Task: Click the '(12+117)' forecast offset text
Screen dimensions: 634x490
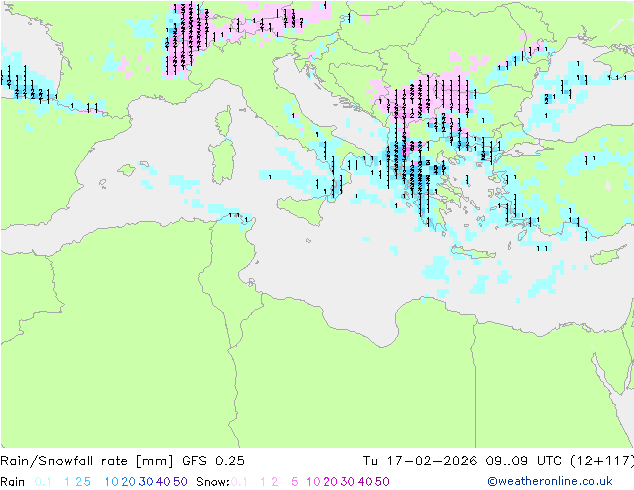Action: coord(602,461)
